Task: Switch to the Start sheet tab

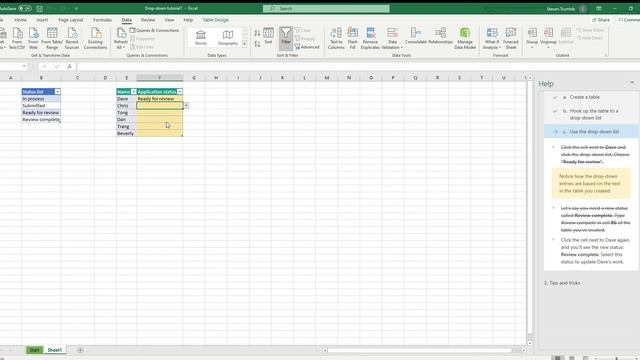Action: [x=35, y=350]
